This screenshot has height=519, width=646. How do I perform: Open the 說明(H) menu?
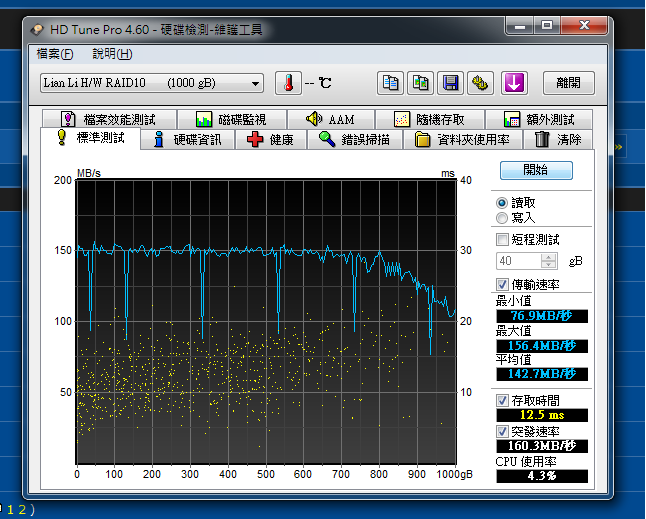(x=112, y=54)
